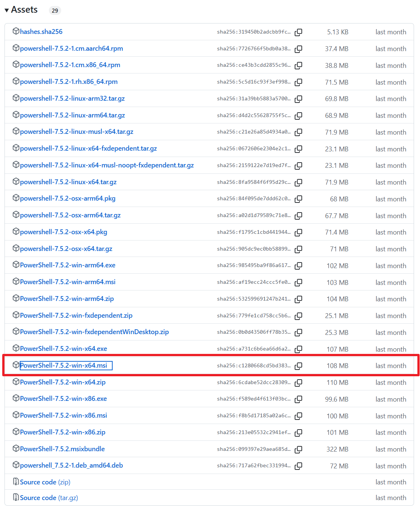This screenshot has height=512, width=420.
Task: Click sha256:c1280668cd5bd383 hash text
Action: (x=254, y=366)
